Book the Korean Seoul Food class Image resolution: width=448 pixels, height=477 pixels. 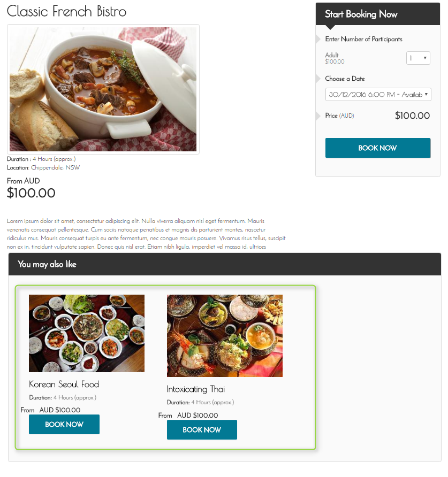point(64,425)
